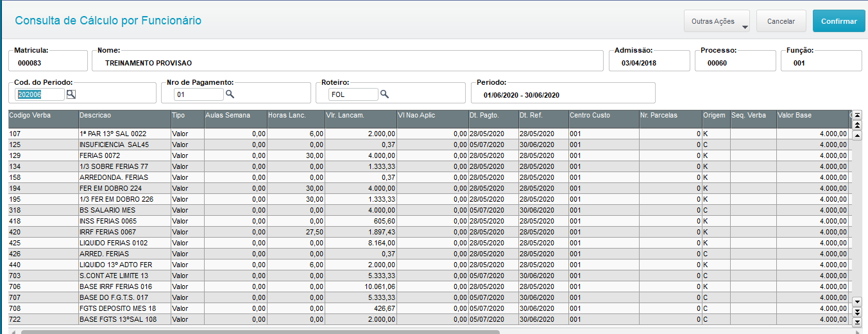This screenshot has height=334, width=868.
Task: Click Confirmar button
Action: point(839,21)
